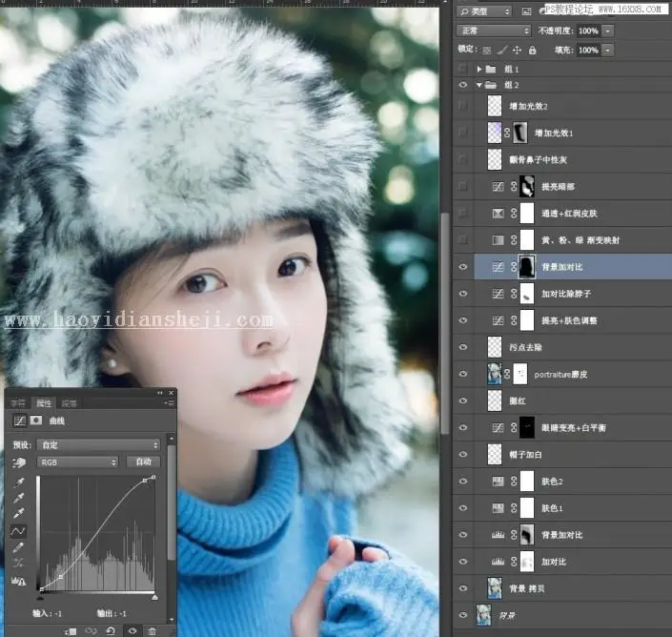Collapse the Properties panel with double arrows
The width and height of the screenshot is (672, 637).
[160, 393]
